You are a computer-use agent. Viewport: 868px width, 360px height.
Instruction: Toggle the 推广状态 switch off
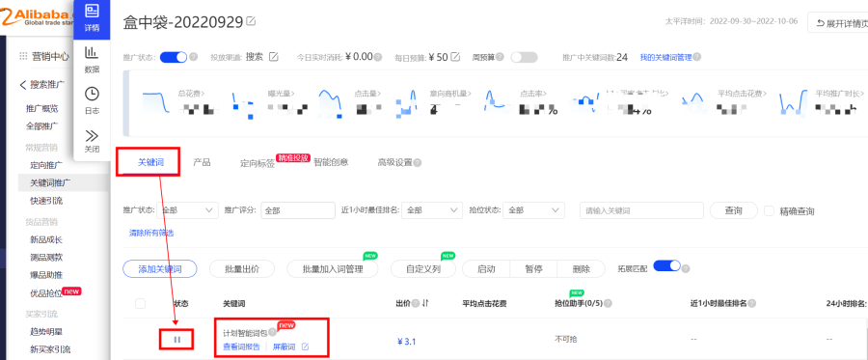(174, 57)
